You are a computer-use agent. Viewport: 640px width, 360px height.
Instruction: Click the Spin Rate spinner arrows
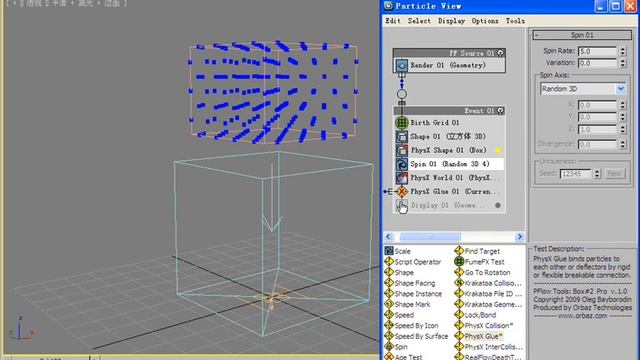[622, 51]
